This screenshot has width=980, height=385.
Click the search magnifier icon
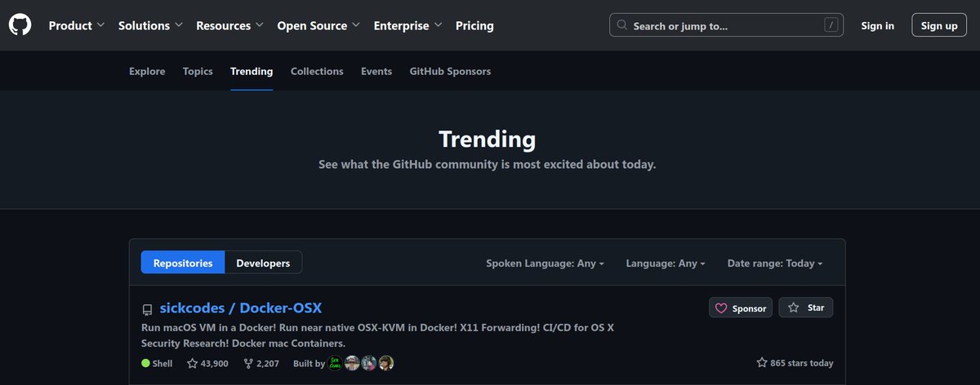tap(622, 25)
